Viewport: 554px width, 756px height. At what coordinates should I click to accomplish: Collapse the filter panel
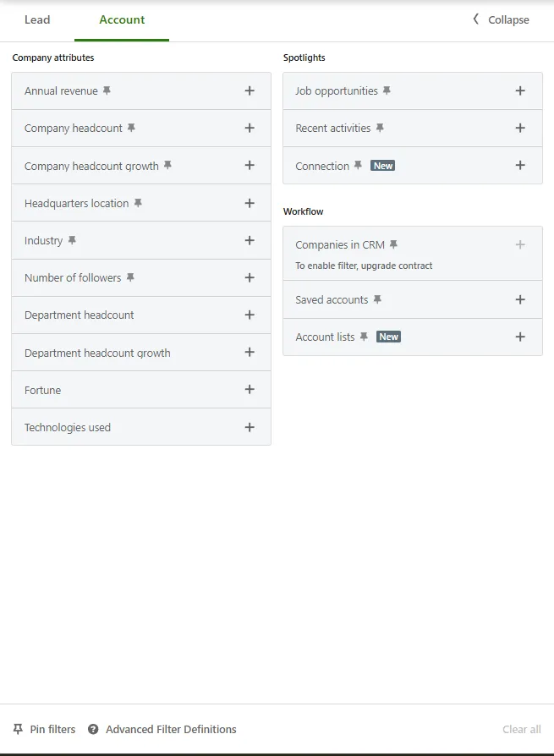500,19
